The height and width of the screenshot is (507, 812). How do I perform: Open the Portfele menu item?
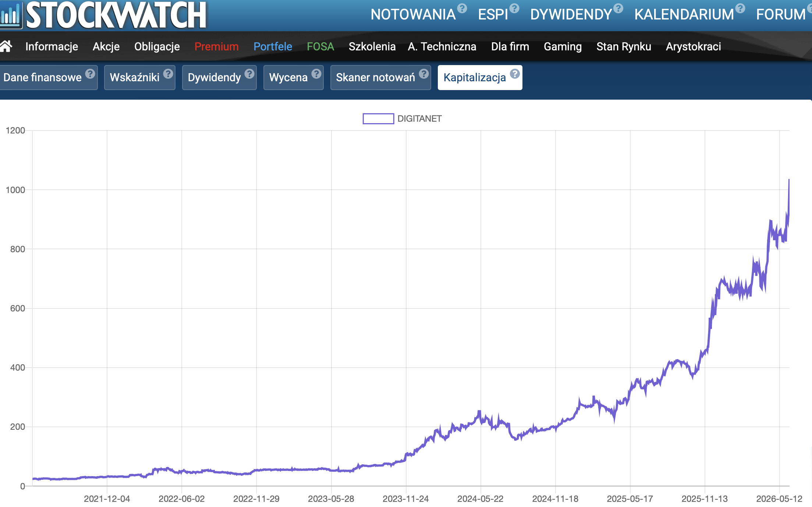(x=273, y=47)
